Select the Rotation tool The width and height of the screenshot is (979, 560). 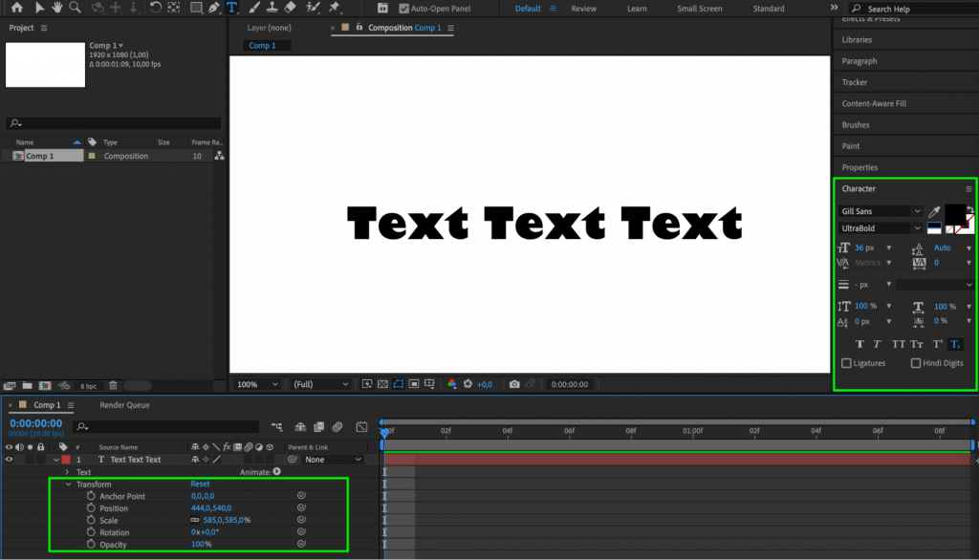click(156, 9)
